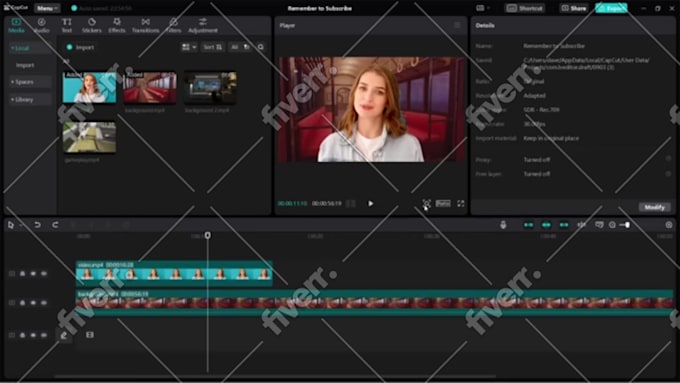Select the video.mp4 clip on timeline
This screenshot has height=383, width=680.
(x=174, y=273)
